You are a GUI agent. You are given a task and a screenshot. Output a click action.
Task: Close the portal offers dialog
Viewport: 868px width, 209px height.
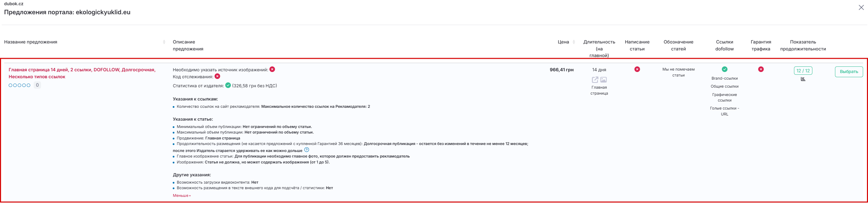click(861, 8)
